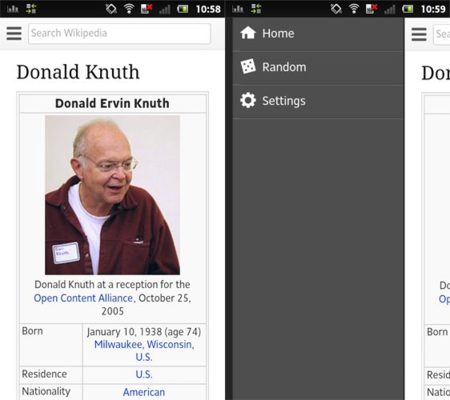This screenshot has height=400, width=450.
Task: Click the Born row label
Action: 32,331
